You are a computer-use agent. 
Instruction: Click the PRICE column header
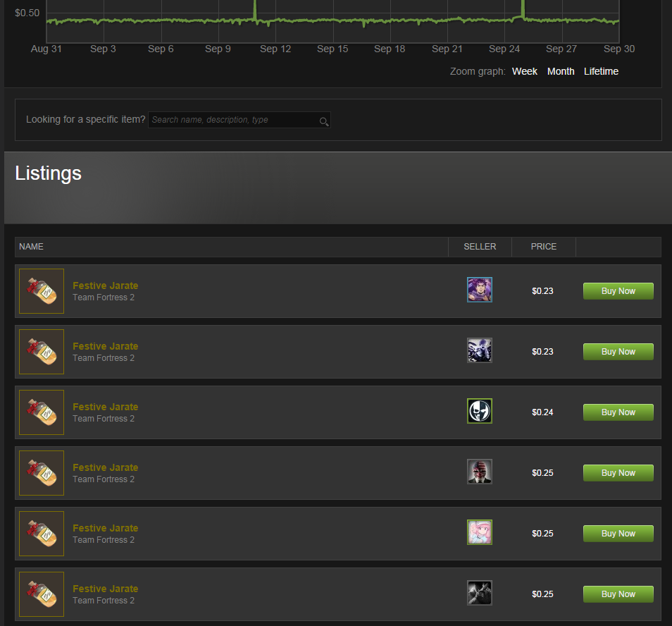click(x=543, y=247)
